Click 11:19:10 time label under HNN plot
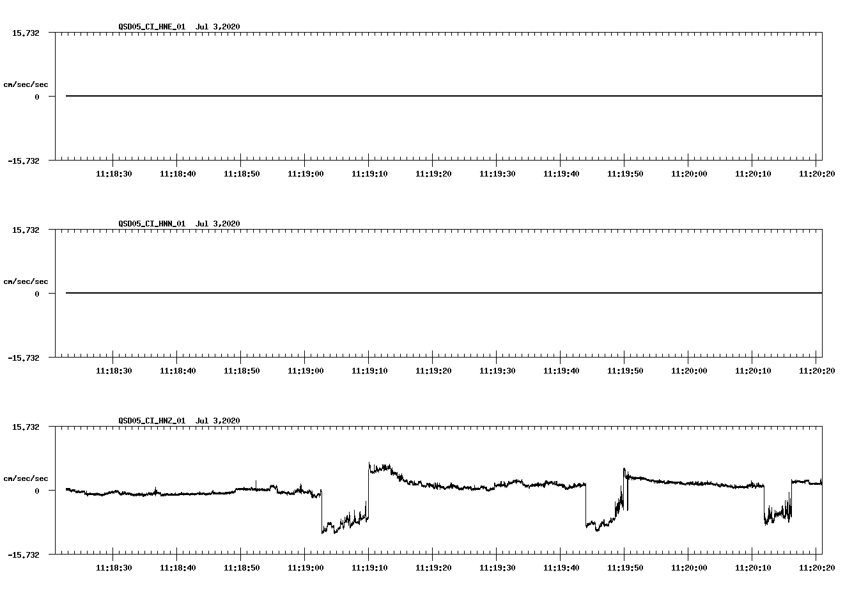868x591 pixels. [x=369, y=370]
